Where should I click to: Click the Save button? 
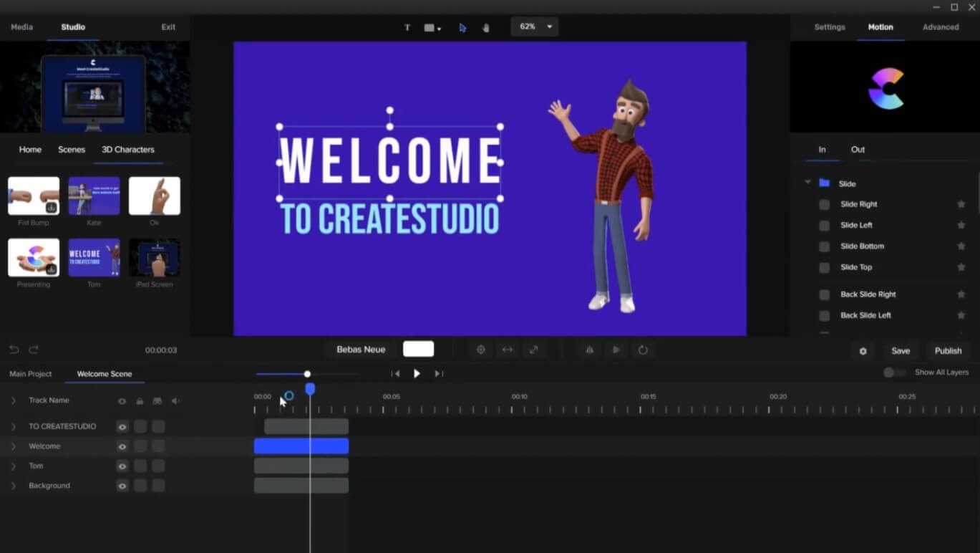pyautogui.click(x=901, y=351)
